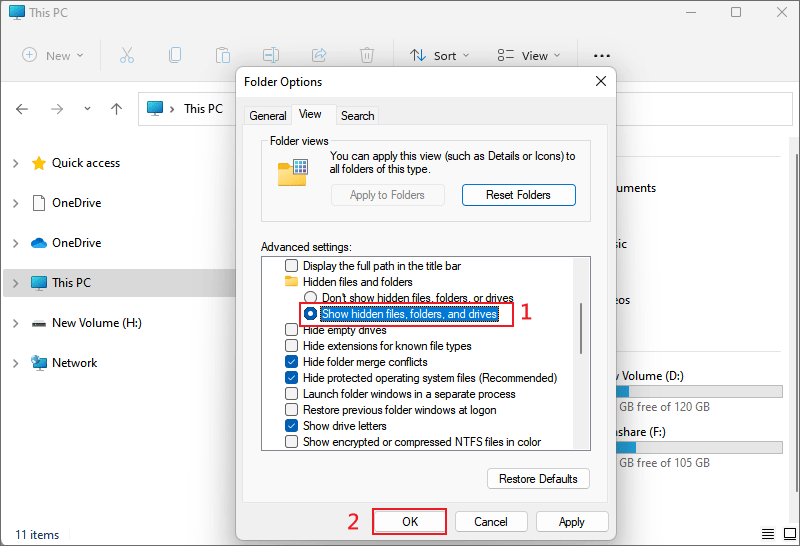Open the Sort dropdown
Viewport: 800px width, 546px height.
tap(439, 56)
